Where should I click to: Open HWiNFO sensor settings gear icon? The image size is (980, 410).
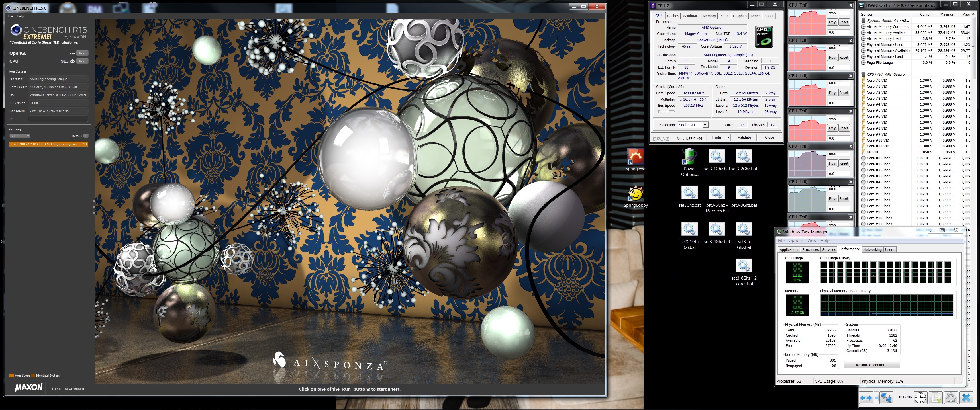pos(951,398)
